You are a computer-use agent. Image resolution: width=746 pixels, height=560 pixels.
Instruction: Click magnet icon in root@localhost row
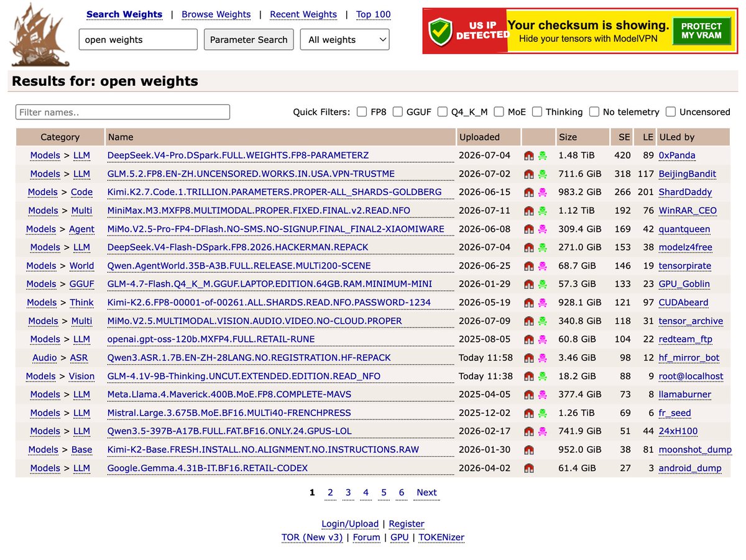click(529, 376)
